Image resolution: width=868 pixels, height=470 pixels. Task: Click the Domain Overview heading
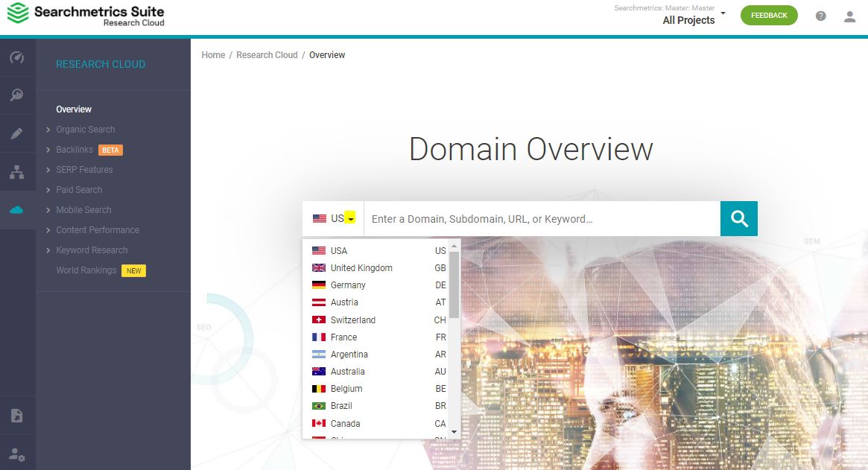pos(531,149)
